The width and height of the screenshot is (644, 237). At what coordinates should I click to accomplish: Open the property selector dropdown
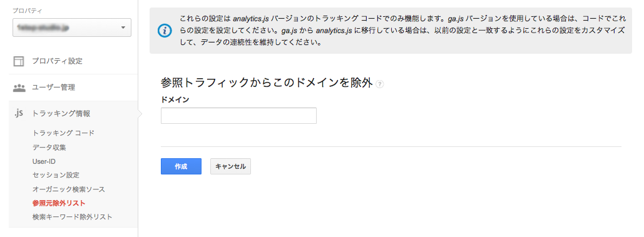pyautogui.click(x=72, y=28)
